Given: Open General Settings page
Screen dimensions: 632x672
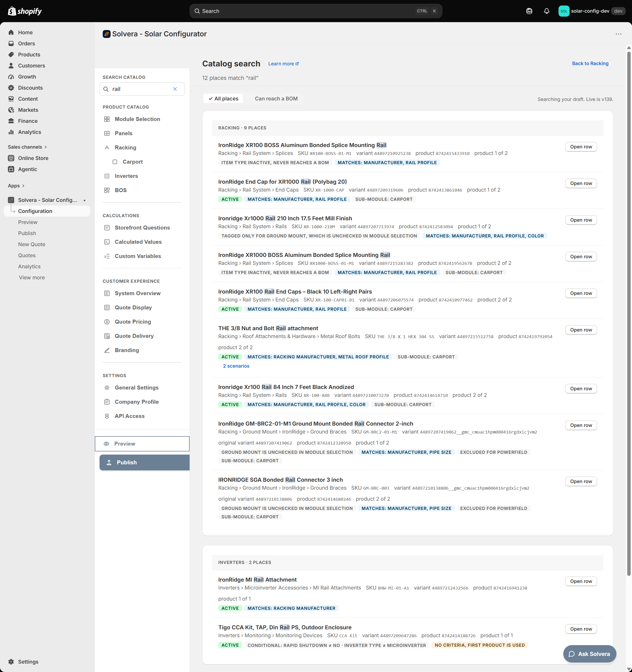Looking at the screenshot, I should pos(136,388).
